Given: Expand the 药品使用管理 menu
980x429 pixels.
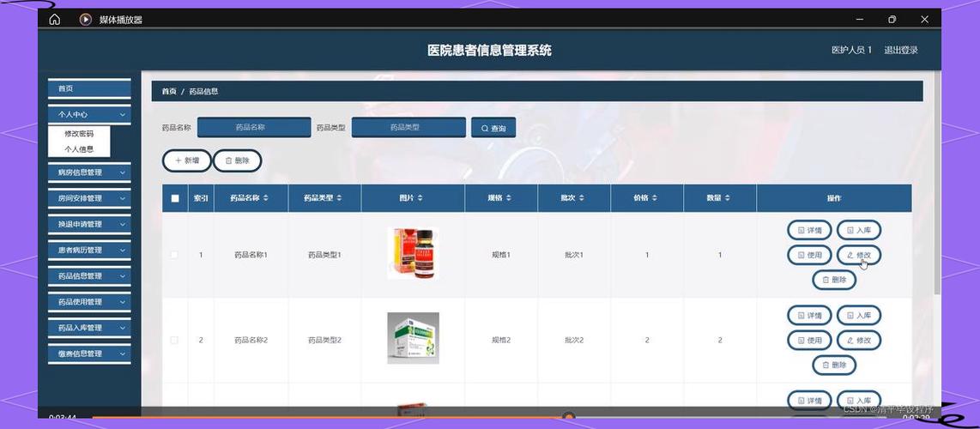Looking at the screenshot, I should pyautogui.click(x=89, y=302).
